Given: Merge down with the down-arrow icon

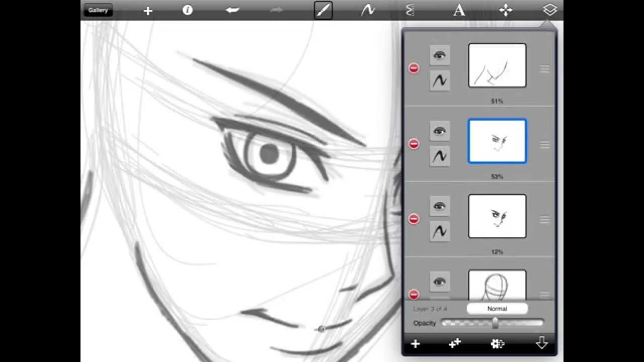Looking at the screenshot, I should tap(542, 343).
